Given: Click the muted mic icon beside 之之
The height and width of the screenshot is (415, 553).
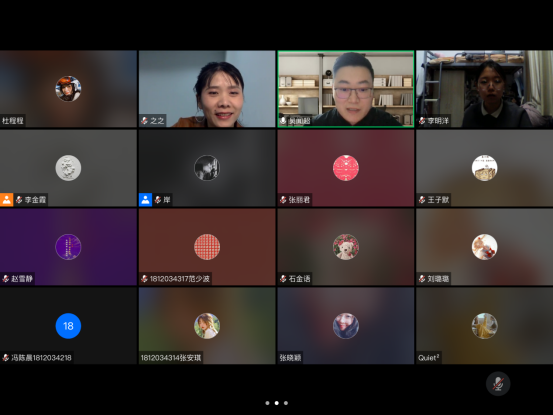Looking at the screenshot, I should [144, 121].
